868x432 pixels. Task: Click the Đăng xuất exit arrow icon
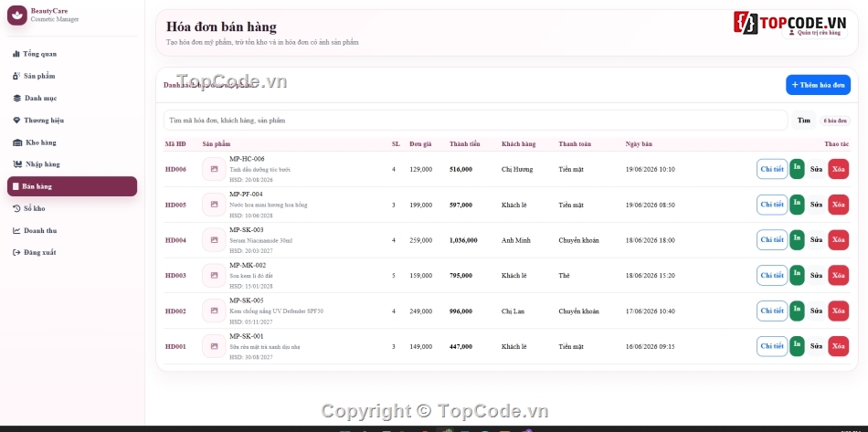click(x=16, y=253)
